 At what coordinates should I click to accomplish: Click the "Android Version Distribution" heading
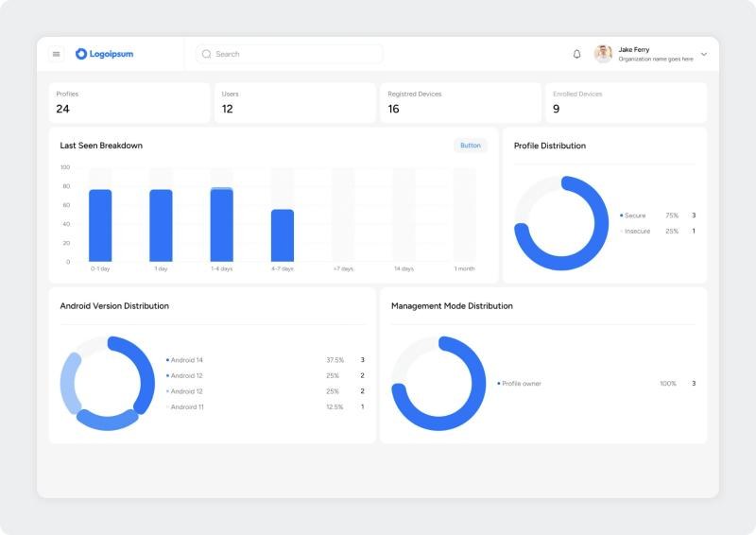click(114, 306)
